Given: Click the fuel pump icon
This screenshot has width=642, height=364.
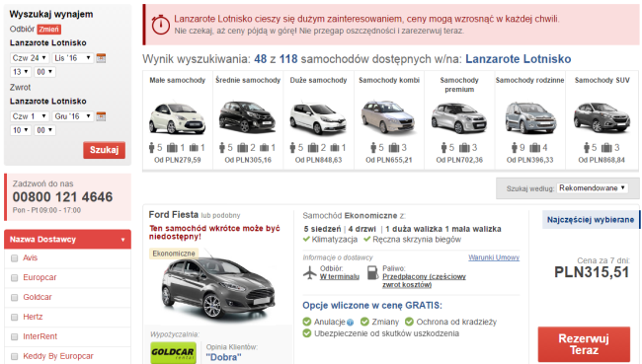Looking at the screenshot, I should pos(372,272).
